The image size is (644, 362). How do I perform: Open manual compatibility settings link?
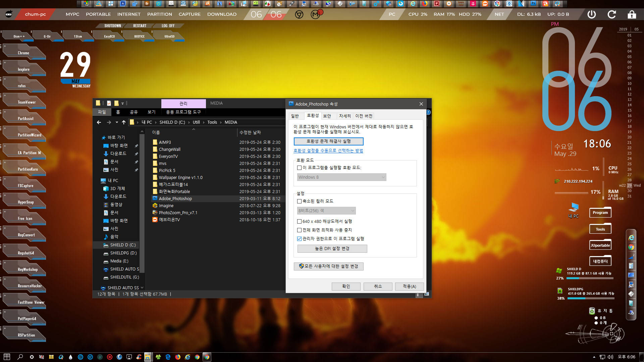328,150
